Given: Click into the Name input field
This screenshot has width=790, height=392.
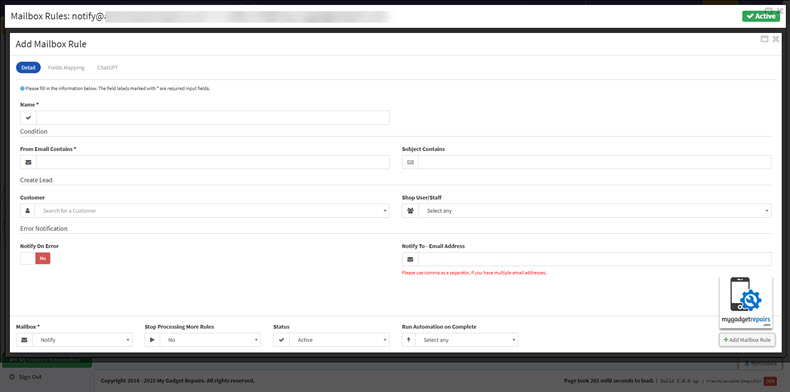Looking at the screenshot, I should (213, 118).
